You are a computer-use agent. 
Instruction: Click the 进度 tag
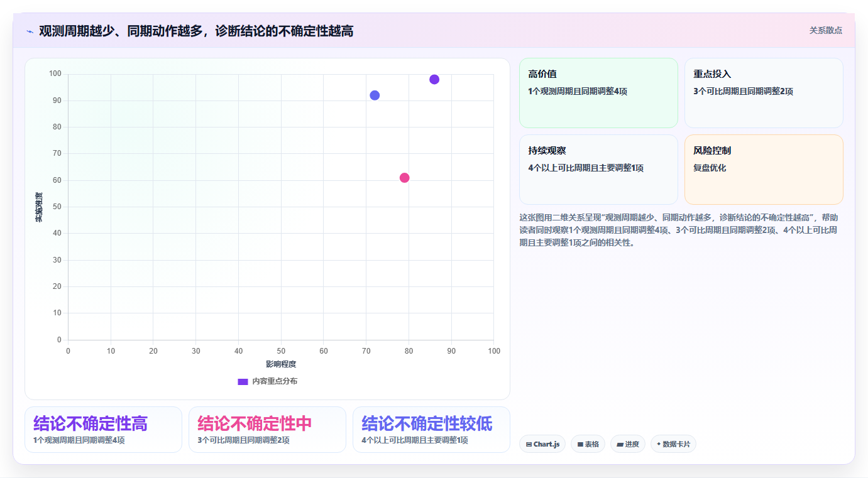pos(628,444)
